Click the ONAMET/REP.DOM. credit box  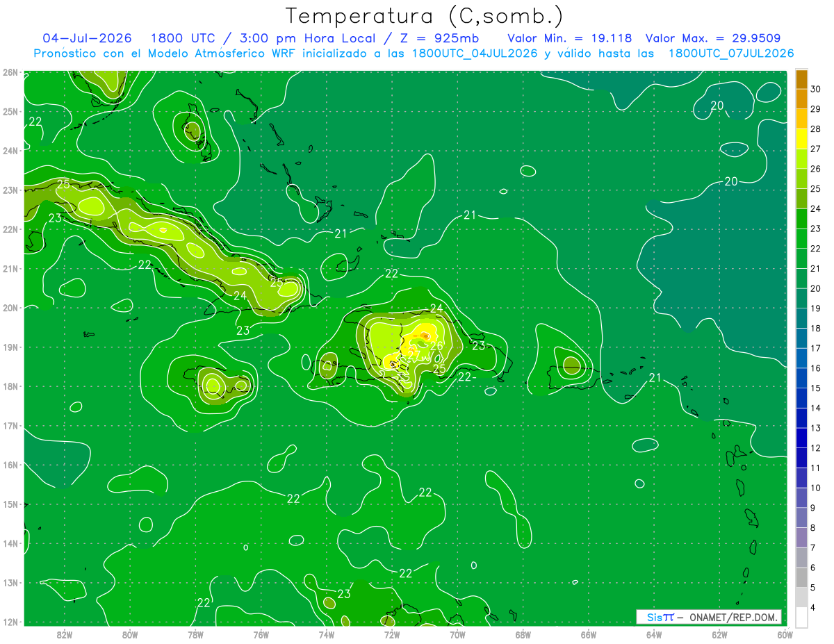[x=709, y=617]
